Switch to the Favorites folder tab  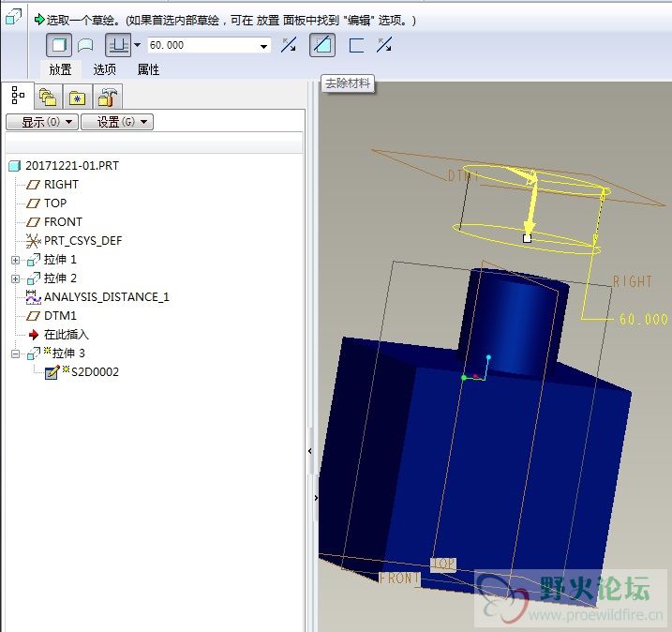click(78, 98)
